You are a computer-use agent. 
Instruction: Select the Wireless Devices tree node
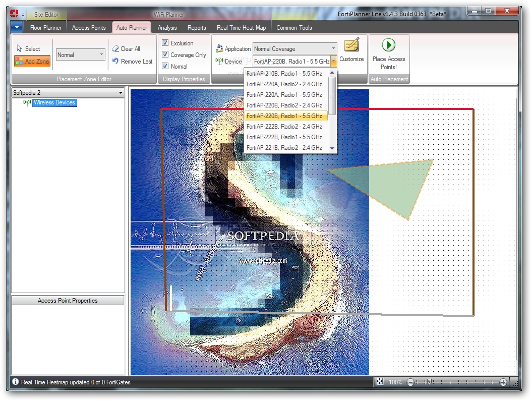[x=54, y=102]
